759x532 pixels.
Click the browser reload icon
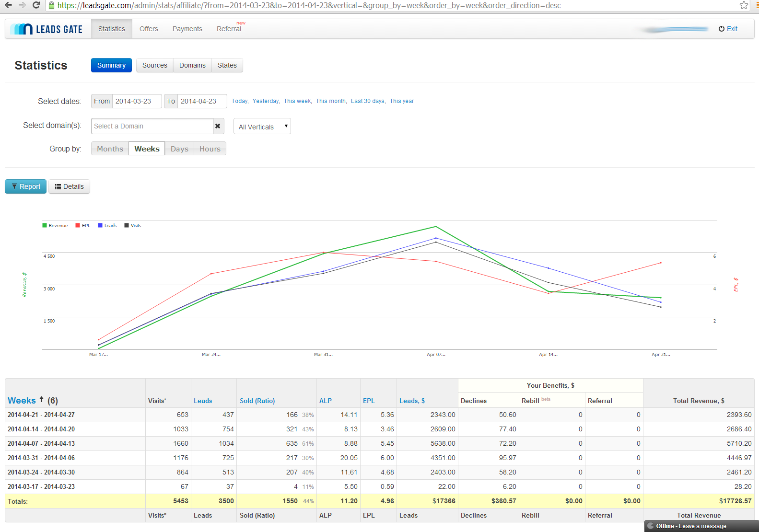tap(36, 5)
